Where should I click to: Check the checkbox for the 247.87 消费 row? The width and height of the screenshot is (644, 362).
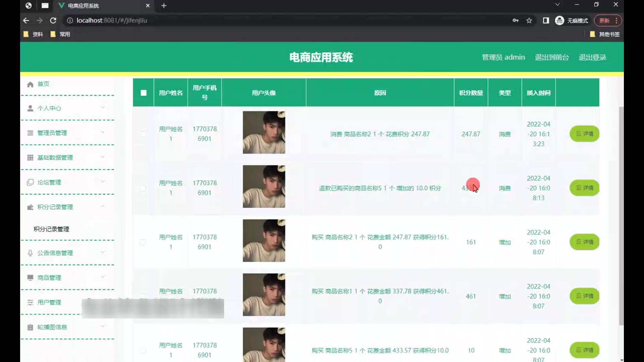[x=143, y=134]
